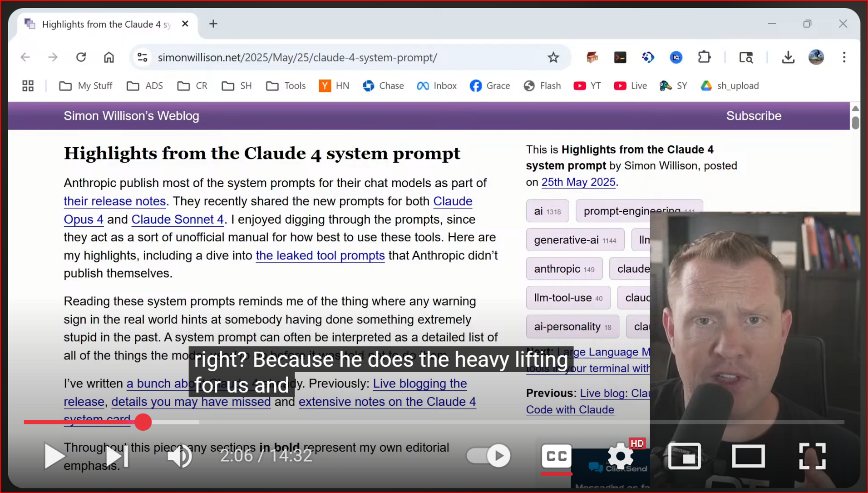The height and width of the screenshot is (493, 868).
Task: Skip to the next video
Action: pos(117,456)
